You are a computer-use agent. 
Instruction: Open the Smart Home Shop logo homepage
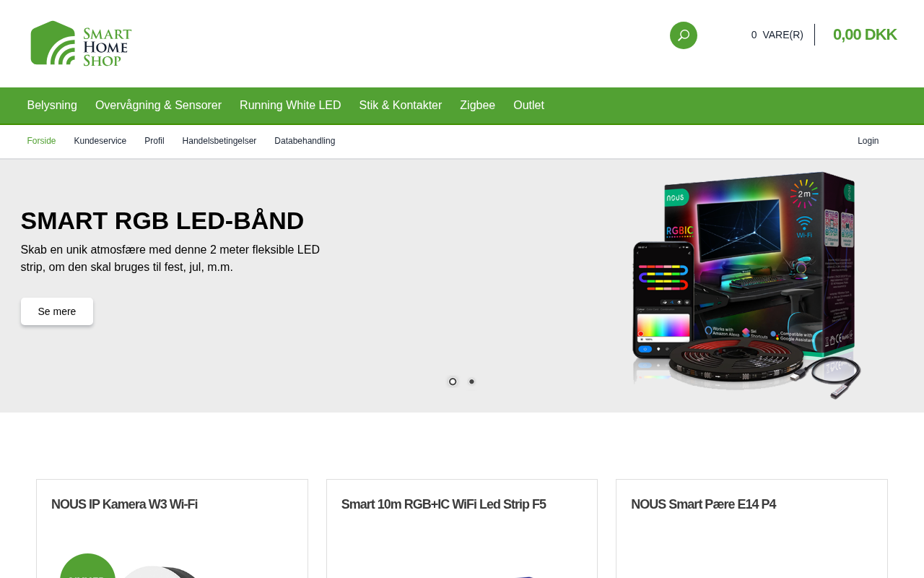(x=81, y=43)
